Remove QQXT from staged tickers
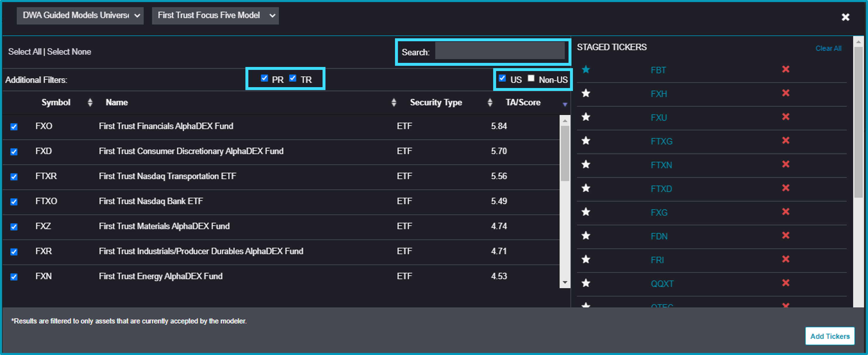 pos(786,283)
